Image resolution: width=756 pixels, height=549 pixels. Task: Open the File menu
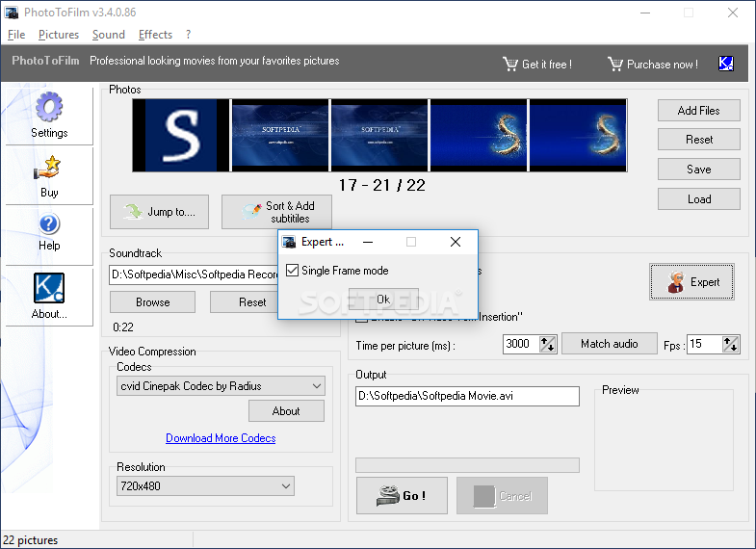[x=16, y=35]
